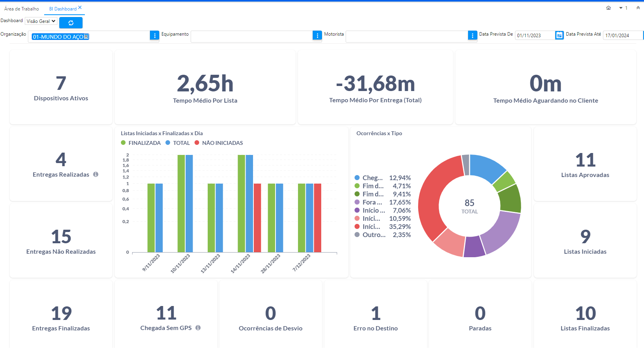Toggle the NÃO INICIADAS legend series
644x349 pixels.
(x=219, y=143)
